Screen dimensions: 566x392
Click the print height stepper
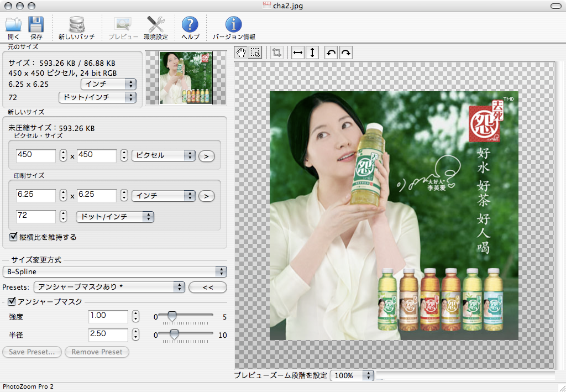pos(124,195)
